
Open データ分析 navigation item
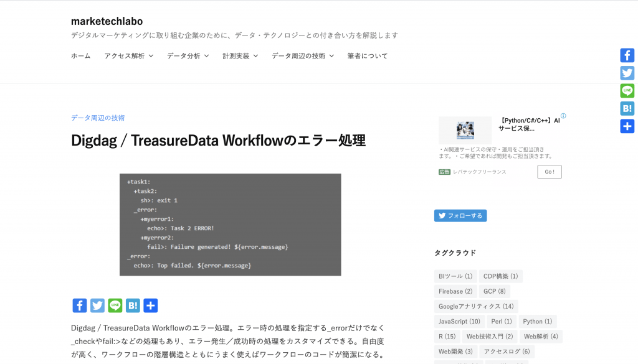(184, 56)
